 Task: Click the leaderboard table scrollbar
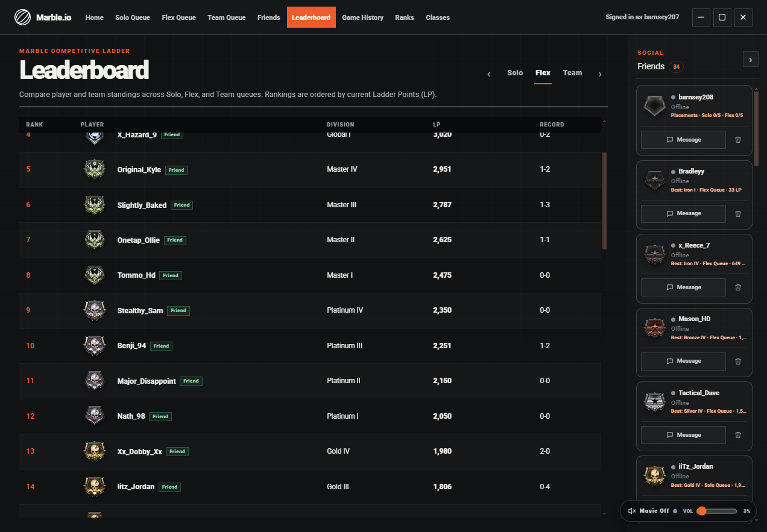pos(605,201)
